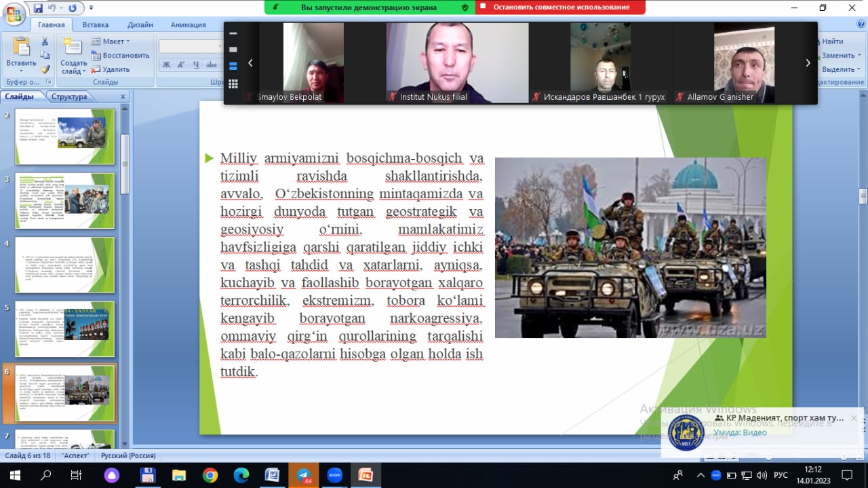Select Institut Nukus filial video tile
The image size is (868, 488).
coord(458,62)
